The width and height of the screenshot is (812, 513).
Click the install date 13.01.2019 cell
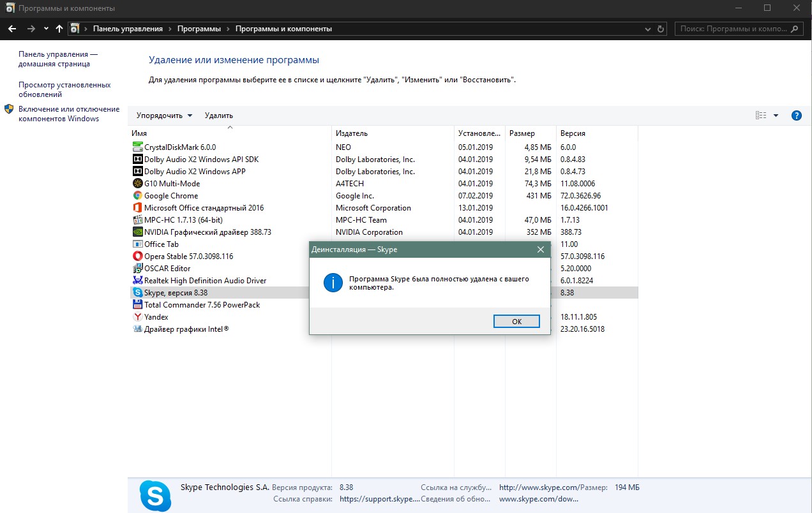point(476,208)
